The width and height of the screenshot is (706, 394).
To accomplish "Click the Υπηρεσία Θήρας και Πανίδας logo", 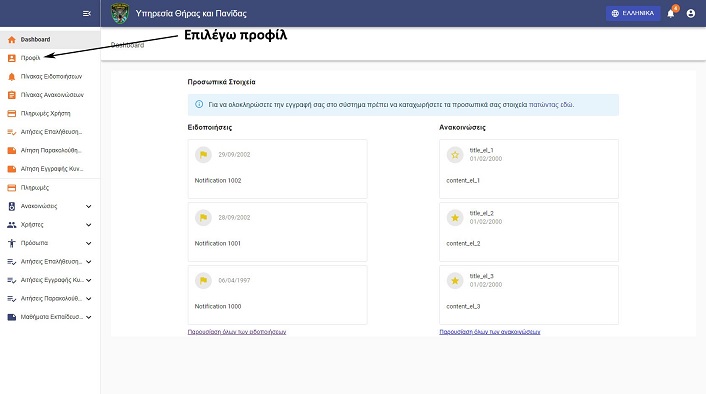I will [x=120, y=14].
